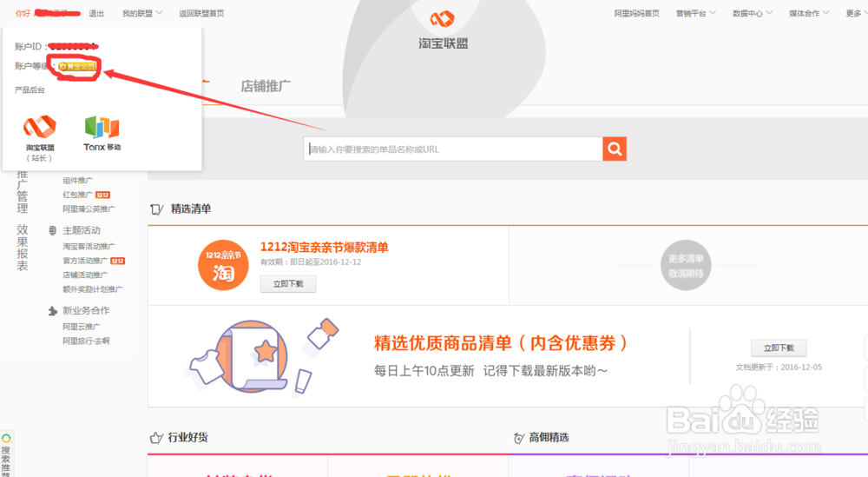Click the 行业好货 thumbs-up icon
The width and height of the screenshot is (868, 477).
tap(156, 438)
